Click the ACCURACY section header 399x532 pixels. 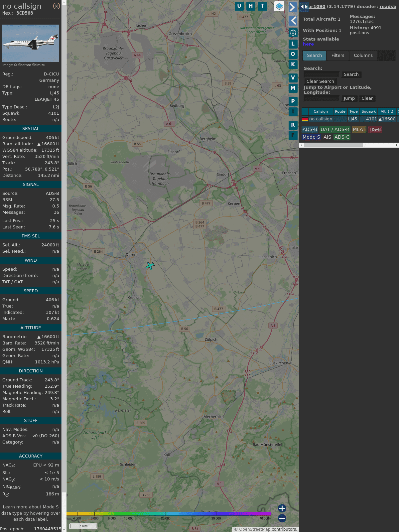coord(31,456)
